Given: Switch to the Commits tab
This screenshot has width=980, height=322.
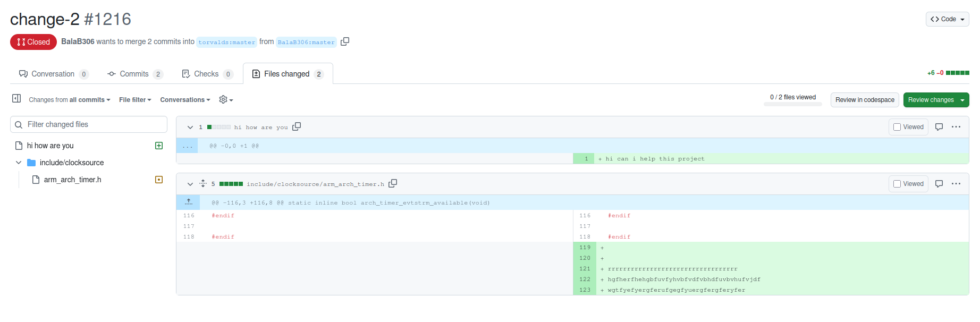Looking at the screenshot, I should click(x=134, y=74).
